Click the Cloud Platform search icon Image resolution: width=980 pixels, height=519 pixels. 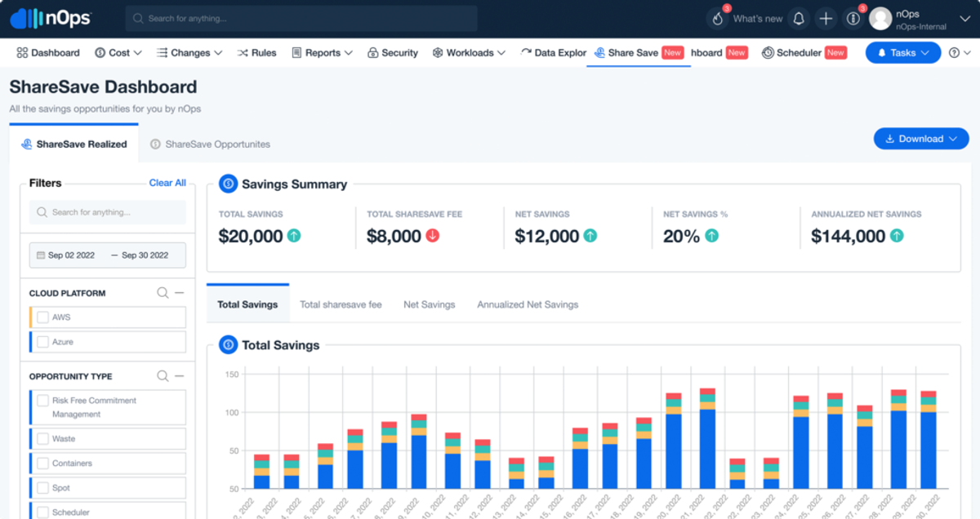point(163,293)
